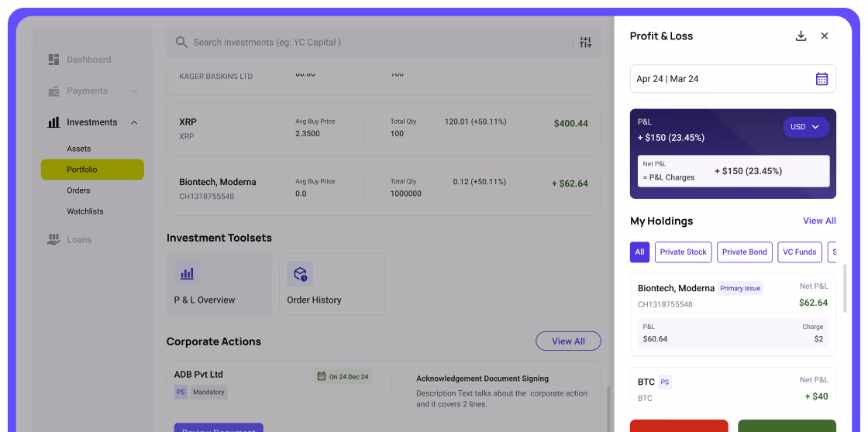
Task: Open the Order History box icon
Action: [x=300, y=274]
